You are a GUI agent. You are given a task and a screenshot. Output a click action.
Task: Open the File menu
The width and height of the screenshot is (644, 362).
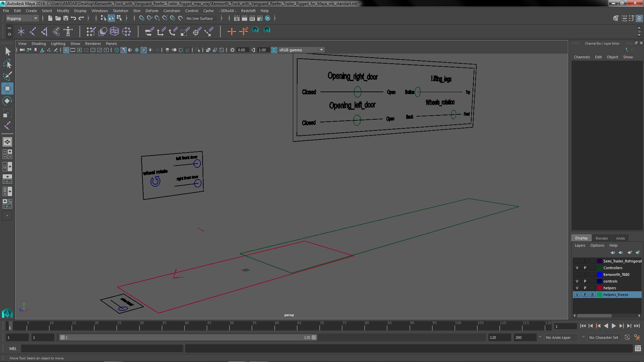coord(6,11)
